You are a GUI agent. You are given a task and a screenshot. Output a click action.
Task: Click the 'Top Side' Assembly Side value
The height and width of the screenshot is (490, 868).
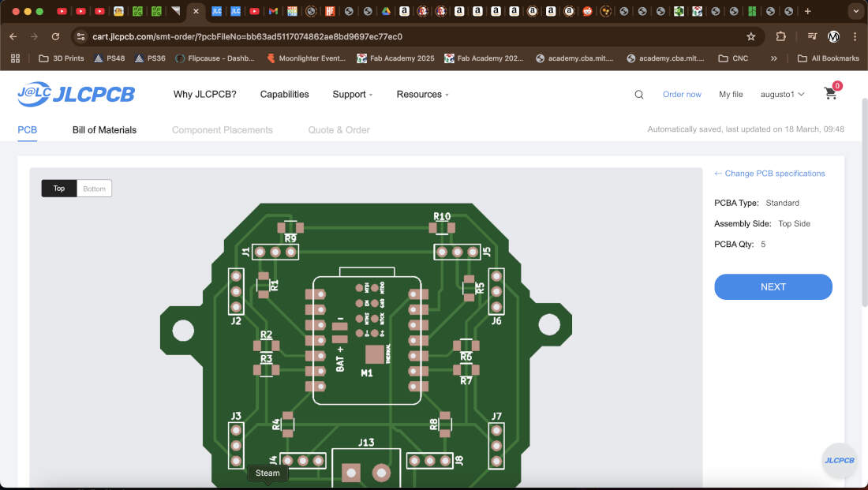(x=794, y=223)
